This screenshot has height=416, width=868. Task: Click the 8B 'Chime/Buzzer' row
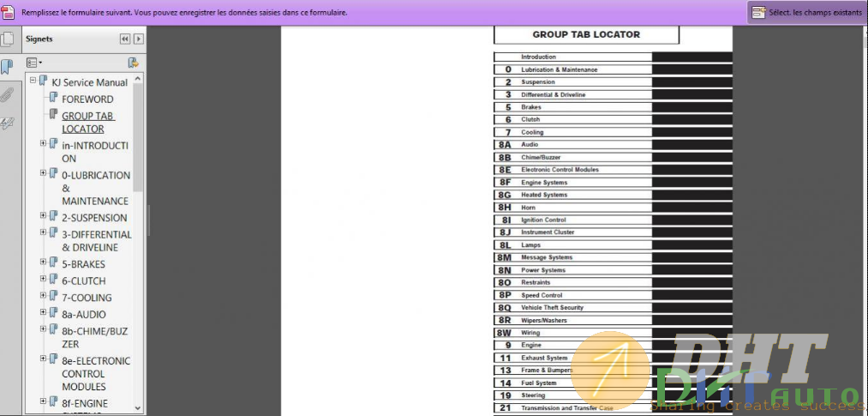tap(573, 157)
